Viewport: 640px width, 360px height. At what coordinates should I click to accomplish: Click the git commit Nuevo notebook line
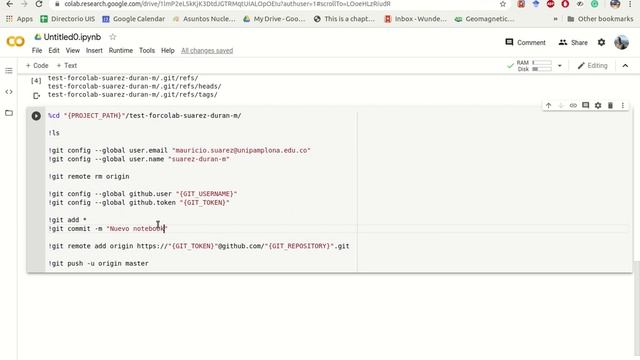(108, 229)
